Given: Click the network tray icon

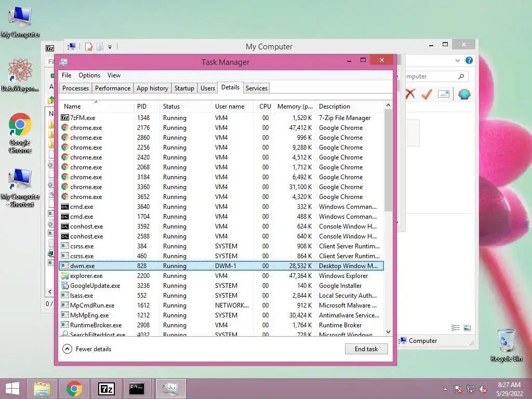Looking at the screenshot, I should 471,389.
